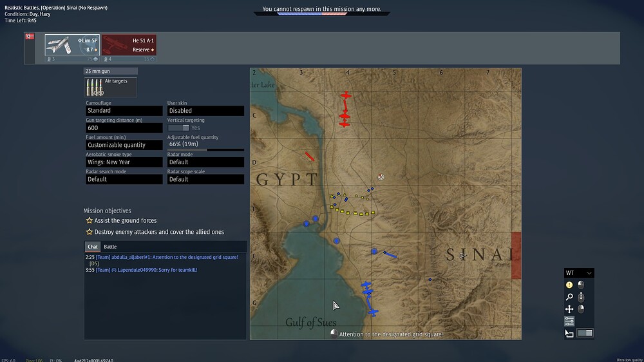
Task: Switch to the Battle tab
Action: pyautogui.click(x=110, y=247)
